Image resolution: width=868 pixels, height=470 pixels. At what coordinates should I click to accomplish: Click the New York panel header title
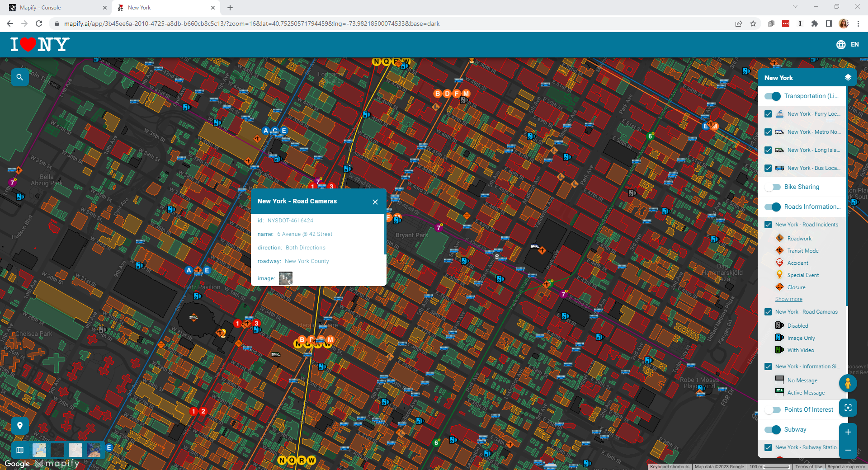[778, 78]
